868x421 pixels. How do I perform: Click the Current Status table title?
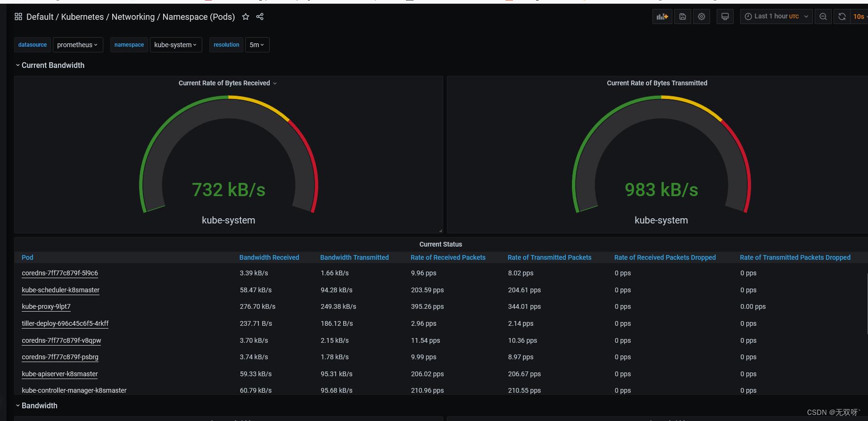click(441, 244)
